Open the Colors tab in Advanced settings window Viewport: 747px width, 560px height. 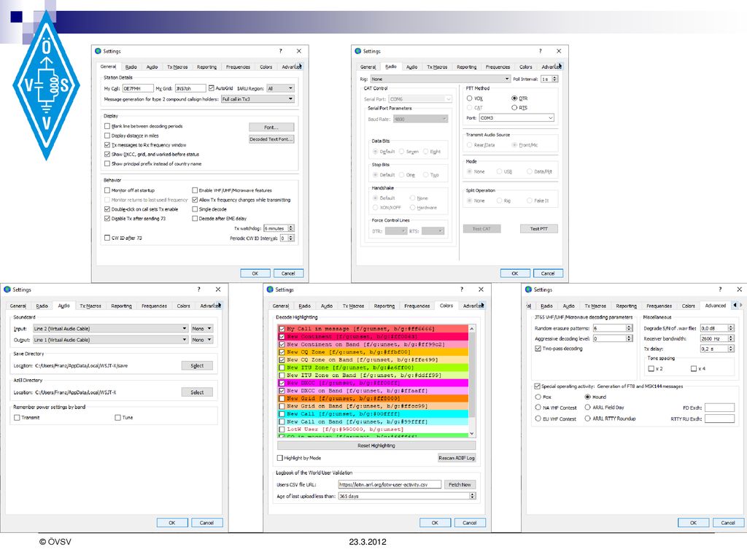(x=689, y=306)
